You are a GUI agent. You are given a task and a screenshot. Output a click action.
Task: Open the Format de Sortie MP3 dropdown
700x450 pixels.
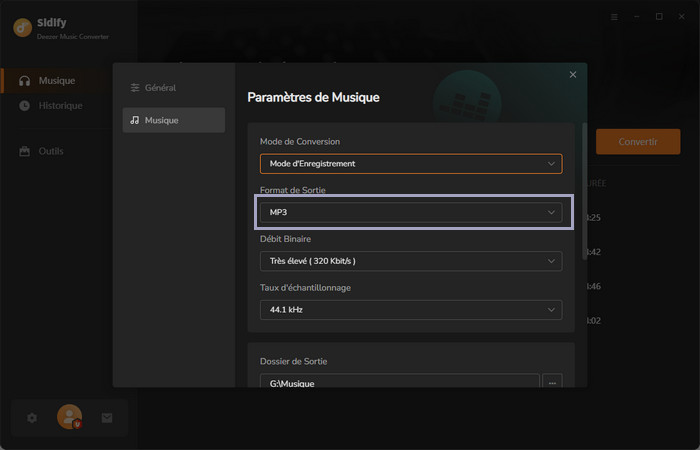coord(410,212)
